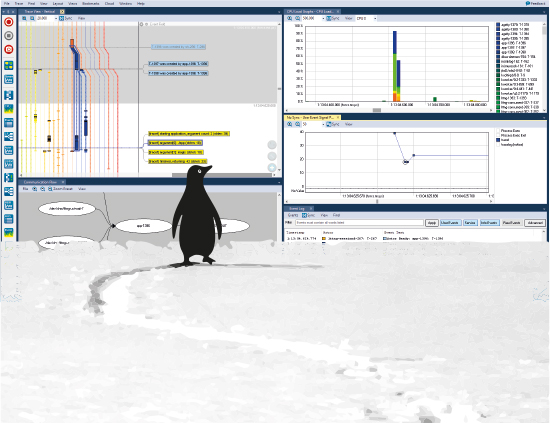The width and height of the screenshot is (550, 423).
Task: Open the View menu in the Communication Flow toolbar
Action: pos(82,189)
